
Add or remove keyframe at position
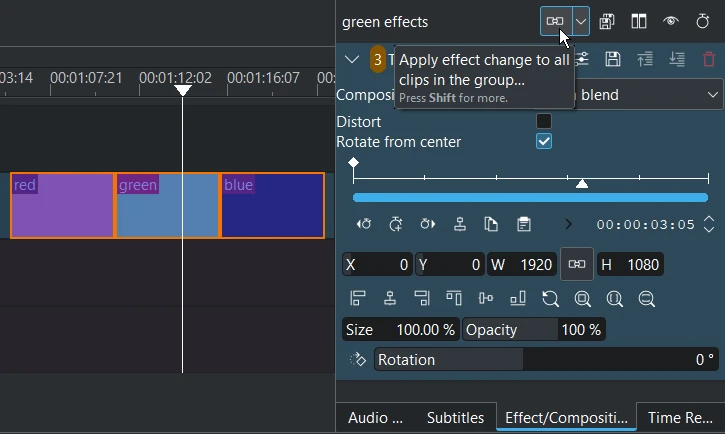pos(396,224)
